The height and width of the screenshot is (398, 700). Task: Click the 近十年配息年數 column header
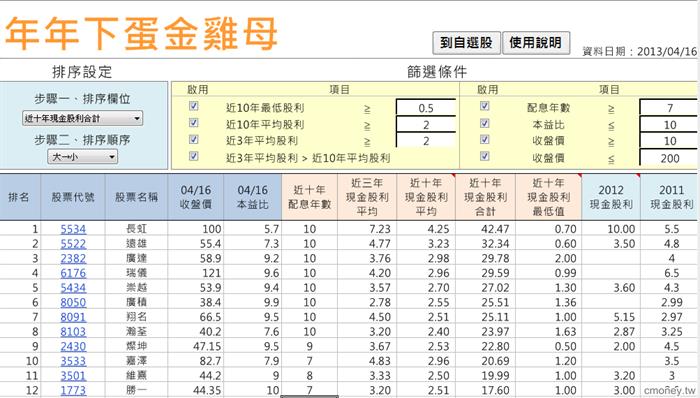point(309,197)
